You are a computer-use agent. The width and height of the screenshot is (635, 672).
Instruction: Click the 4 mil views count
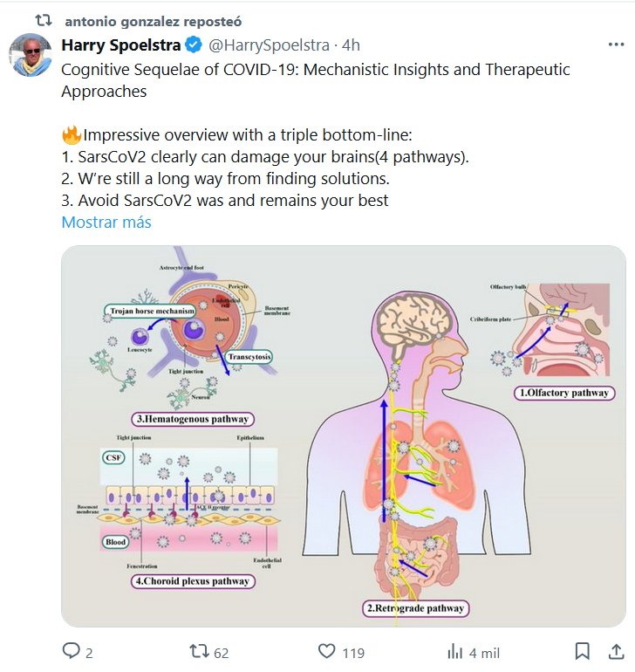(484, 653)
